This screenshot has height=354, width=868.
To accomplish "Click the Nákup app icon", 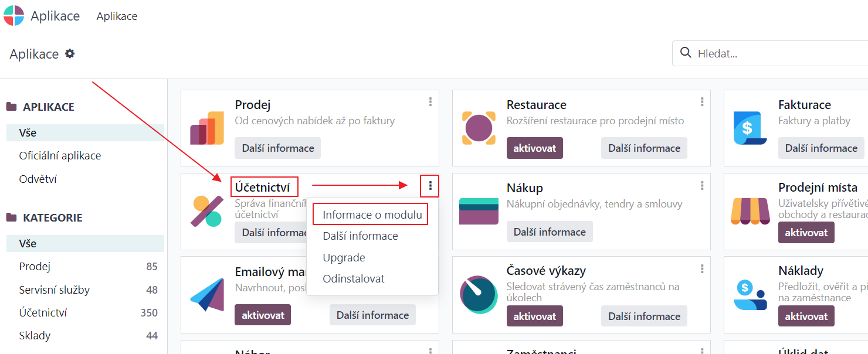I will tap(479, 212).
